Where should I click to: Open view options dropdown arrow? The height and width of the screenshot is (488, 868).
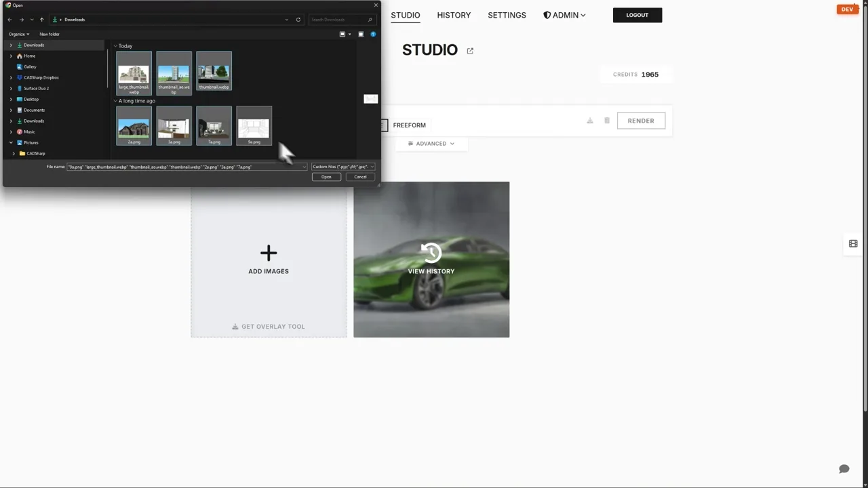(x=349, y=34)
